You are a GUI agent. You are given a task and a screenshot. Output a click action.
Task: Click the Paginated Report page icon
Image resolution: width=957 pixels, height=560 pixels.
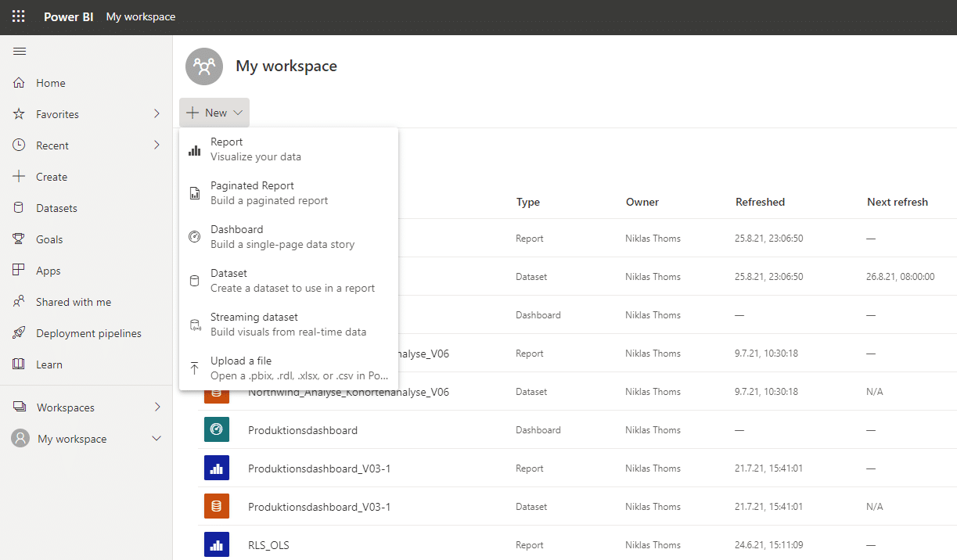click(x=195, y=193)
